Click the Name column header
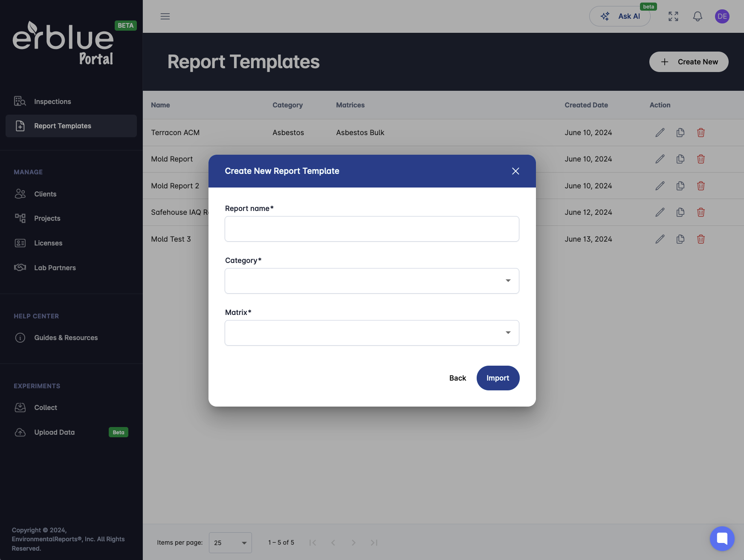 pos(160,105)
